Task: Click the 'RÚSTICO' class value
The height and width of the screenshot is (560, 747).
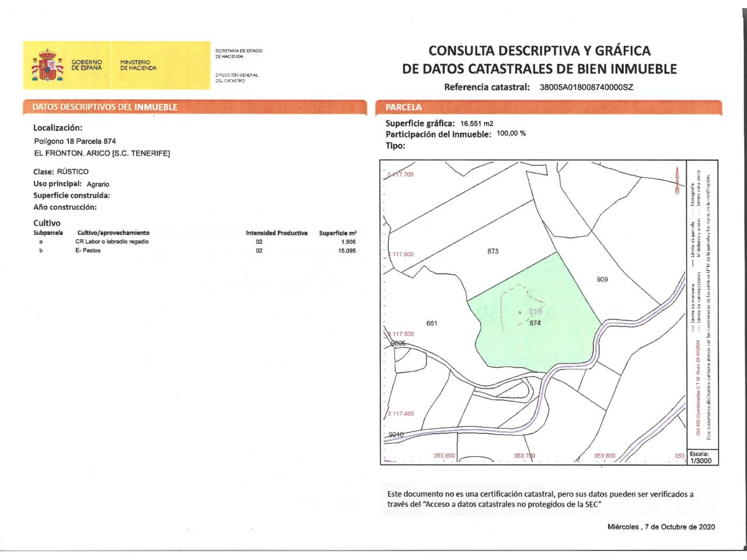Action: [x=73, y=171]
